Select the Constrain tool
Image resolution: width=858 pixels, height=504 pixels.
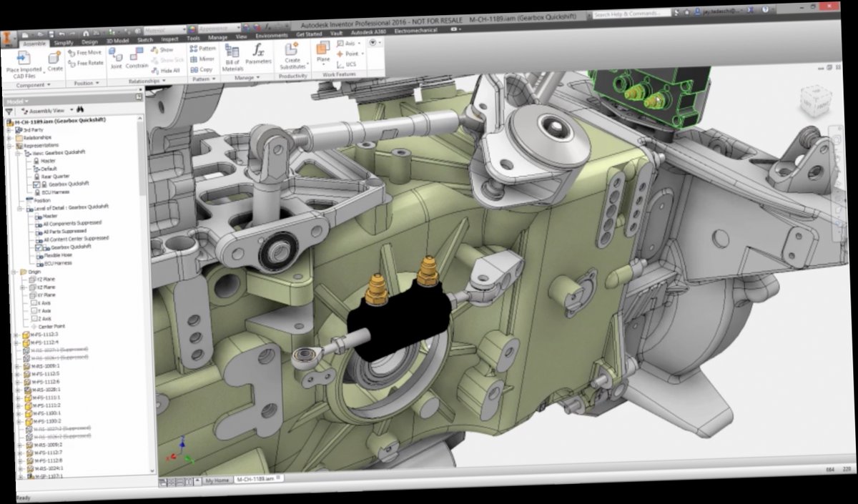(138, 59)
